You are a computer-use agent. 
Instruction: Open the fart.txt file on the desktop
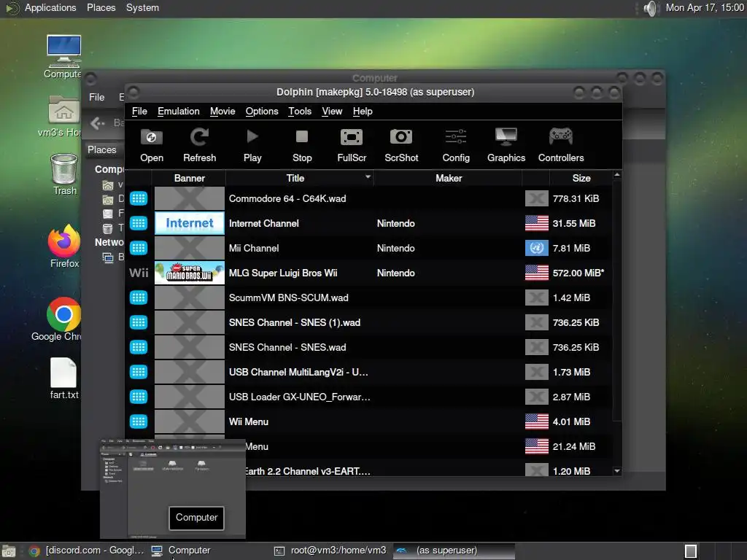pyautogui.click(x=64, y=378)
